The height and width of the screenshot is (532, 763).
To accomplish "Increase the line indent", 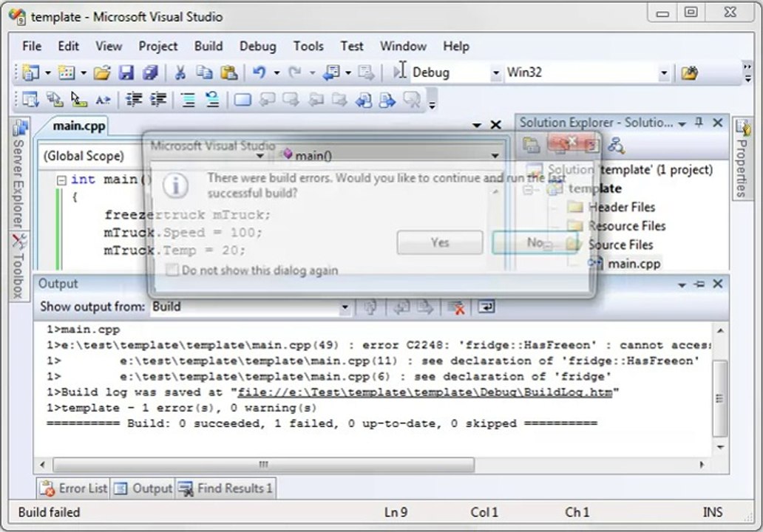I will (158, 100).
